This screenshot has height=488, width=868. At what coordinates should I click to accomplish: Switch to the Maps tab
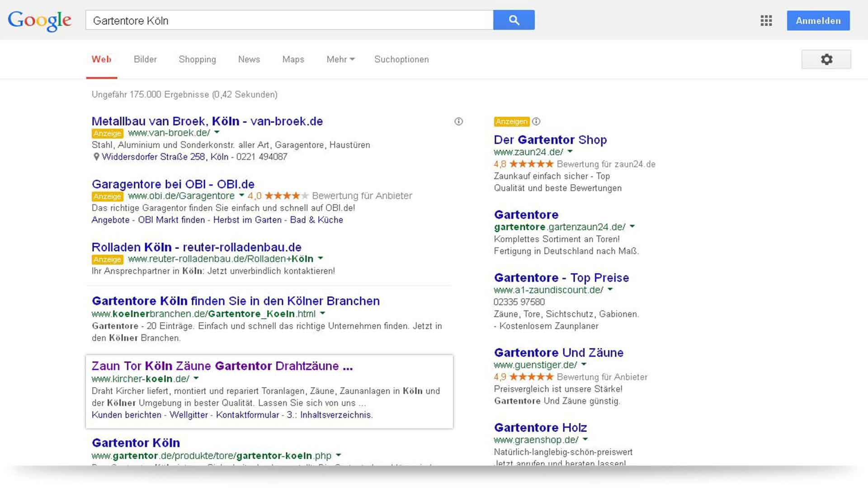293,59
